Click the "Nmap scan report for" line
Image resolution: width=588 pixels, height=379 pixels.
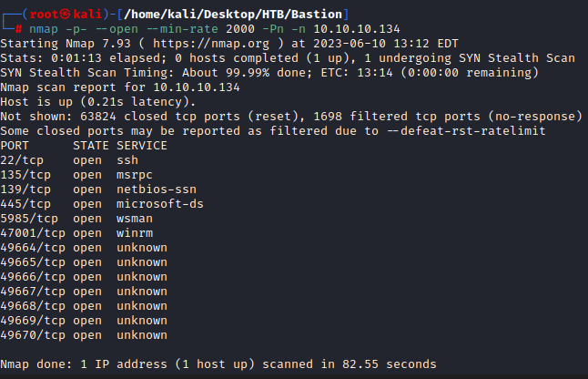pyautogui.click(x=120, y=87)
